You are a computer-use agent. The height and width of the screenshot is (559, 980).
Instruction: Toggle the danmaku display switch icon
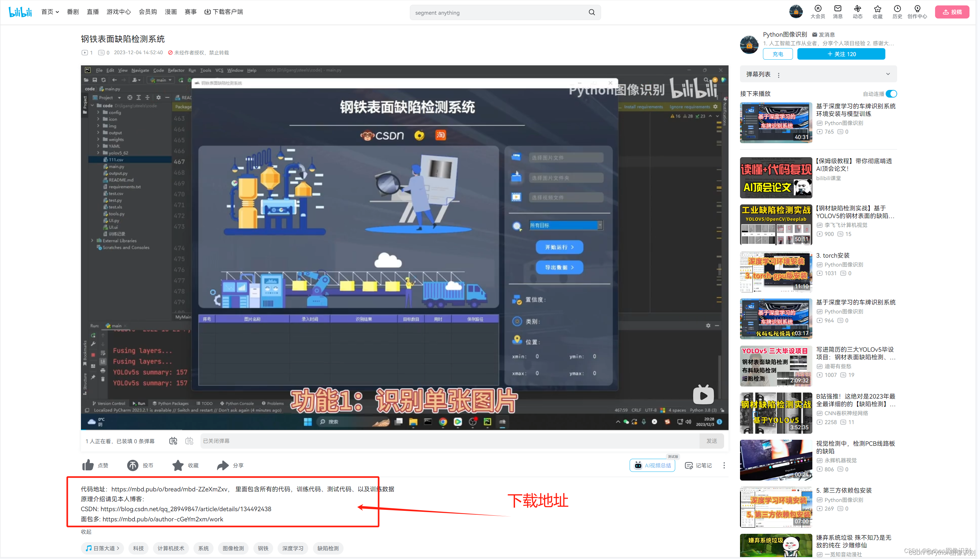pos(173,441)
